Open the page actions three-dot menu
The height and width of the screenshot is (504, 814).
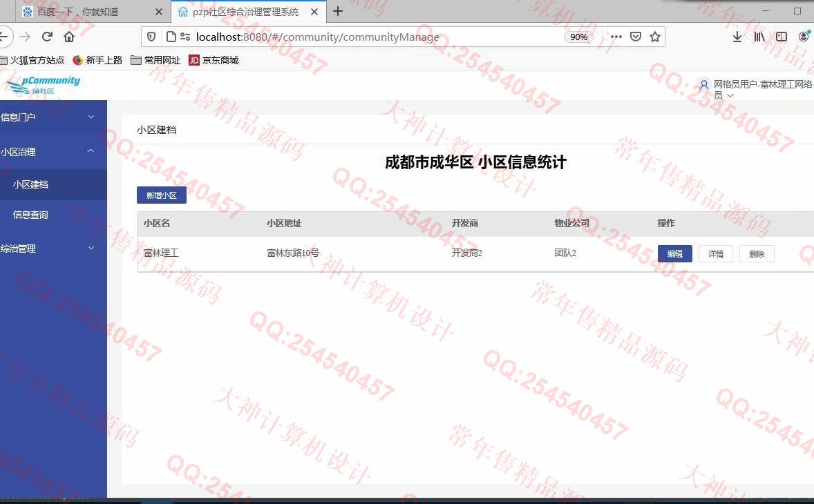coord(616,37)
